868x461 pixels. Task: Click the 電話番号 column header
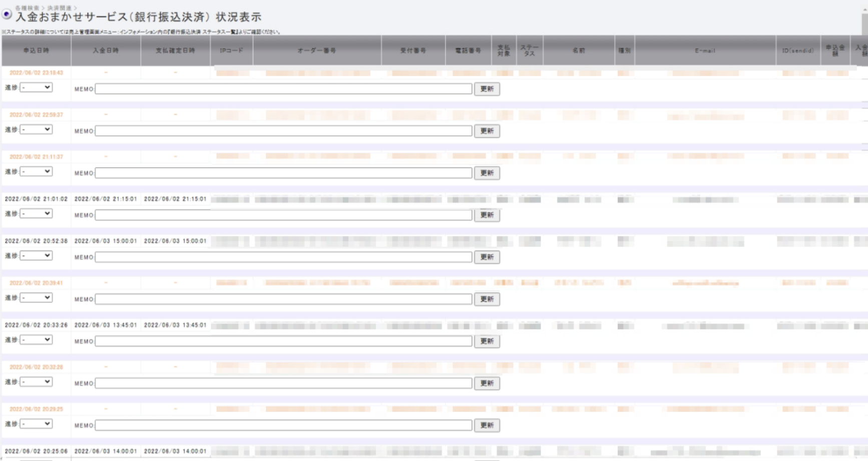[468, 51]
